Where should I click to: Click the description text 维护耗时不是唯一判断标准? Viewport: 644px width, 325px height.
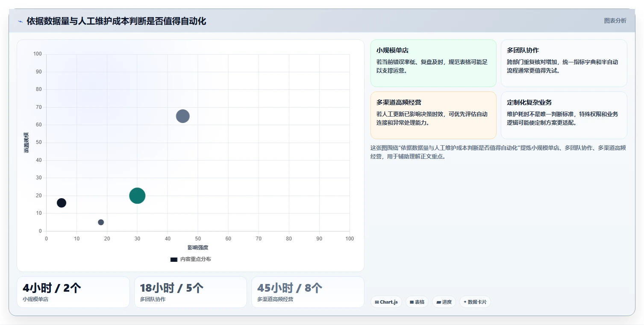[562, 118]
